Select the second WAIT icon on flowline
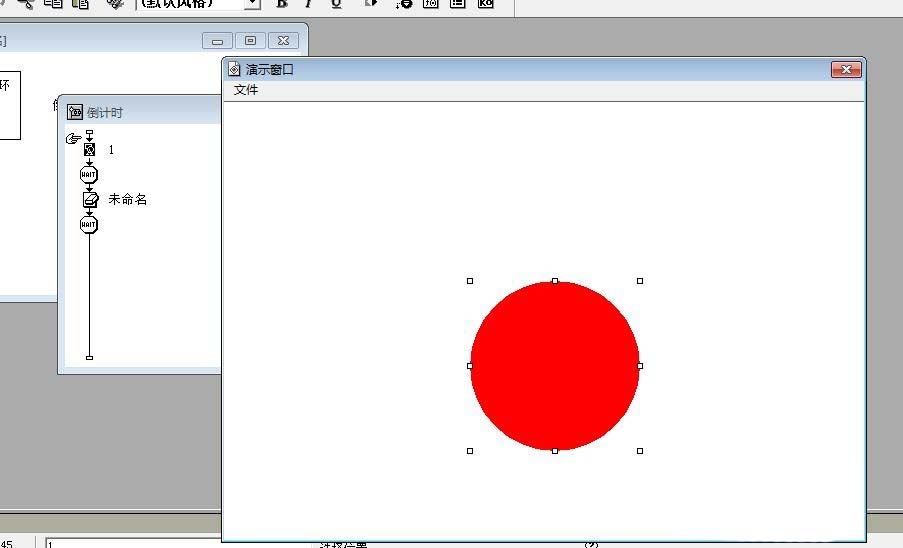The image size is (903, 548). 89,225
